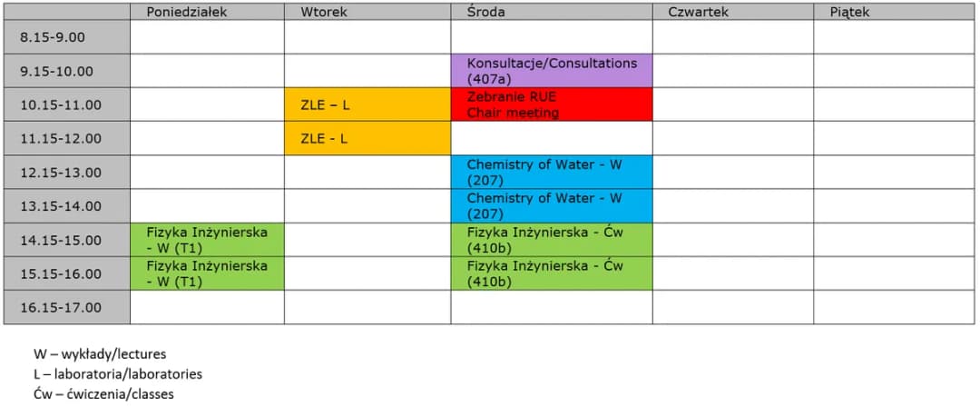
Task: Click the 12.15-13.00 time slot label
Action: pos(61,173)
